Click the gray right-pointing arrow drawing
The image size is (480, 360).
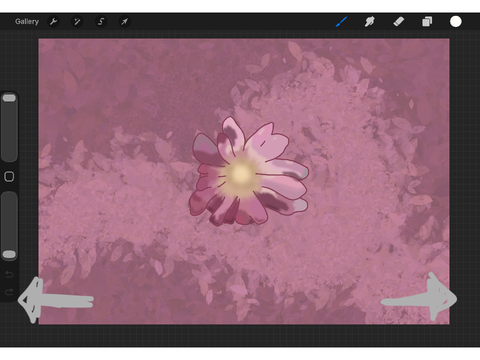(x=419, y=297)
